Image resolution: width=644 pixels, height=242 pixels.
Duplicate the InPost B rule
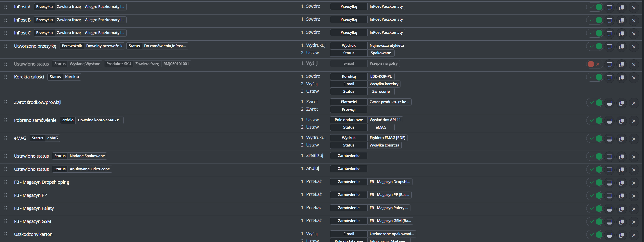622,20
